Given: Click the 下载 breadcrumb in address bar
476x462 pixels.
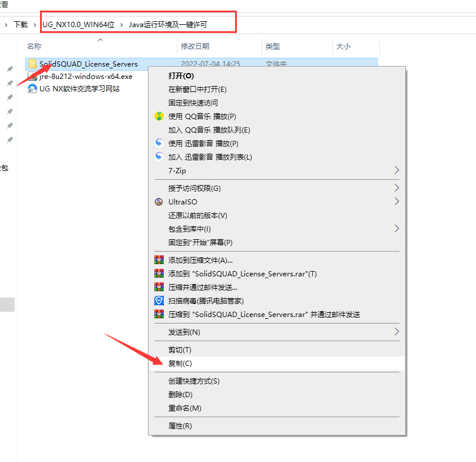Looking at the screenshot, I should pos(21,24).
